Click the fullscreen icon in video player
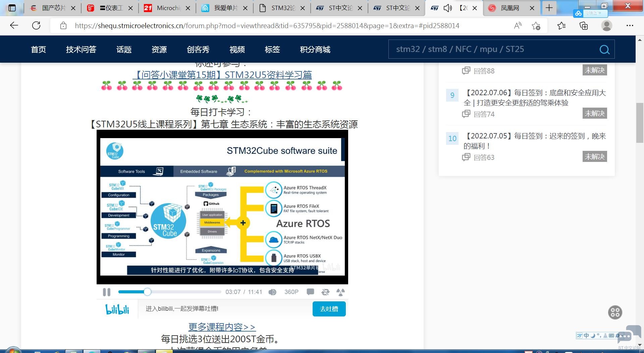The height and width of the screenshot is (353, 644). (340, 292)
